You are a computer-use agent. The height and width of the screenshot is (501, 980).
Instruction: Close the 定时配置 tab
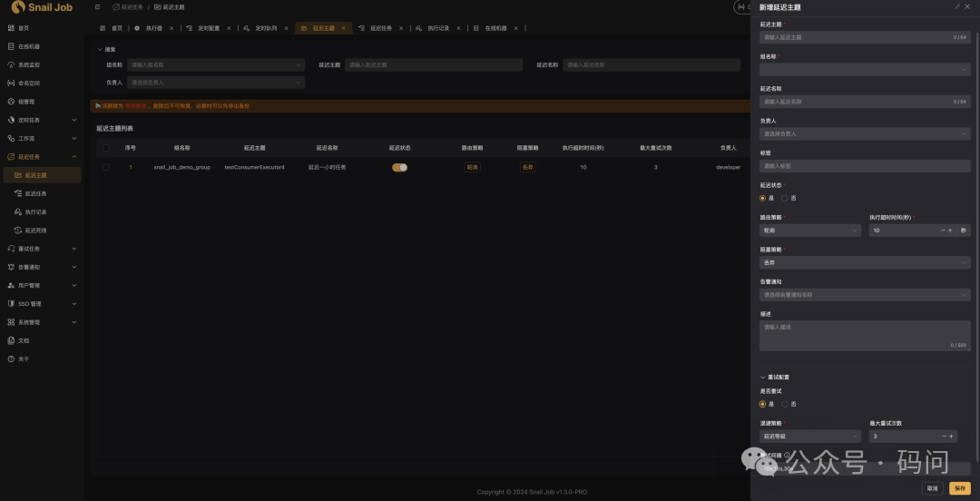pyautogui.click(x=229, y=28)
